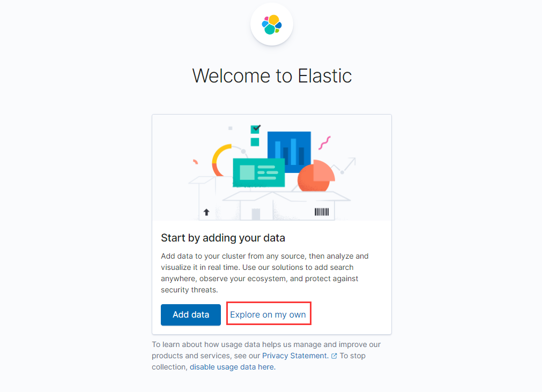Click the Start by adding your data heading
This screenshot has width=542, height=392.
click(223, 238)
